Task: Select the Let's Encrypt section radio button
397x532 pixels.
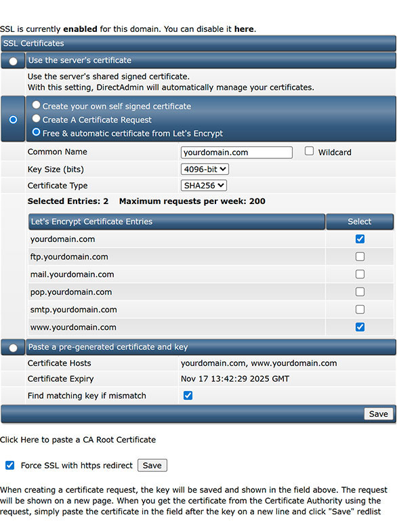Action: pos(14,119)
